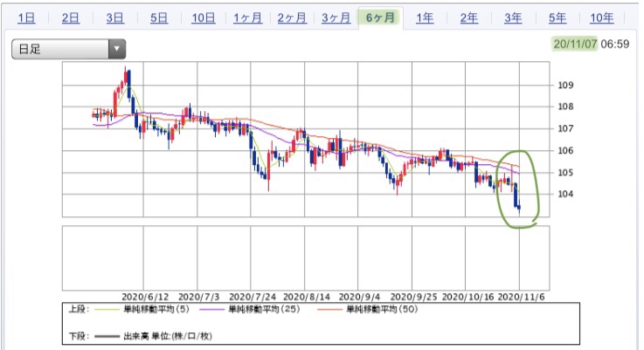
Task: Click the latest candlestick circled in green
Action: pyautogui.click(x=520, y=208)
